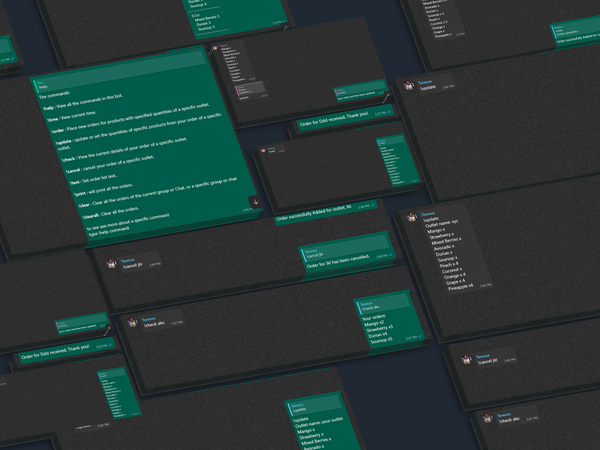The image size is (600, 450).
Task: Select the '!clearall : Clear all the orders' line
Action: [111, 213]
